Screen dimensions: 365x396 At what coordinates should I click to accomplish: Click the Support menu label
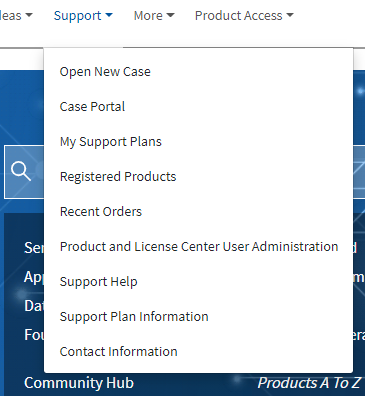(78, 16)
